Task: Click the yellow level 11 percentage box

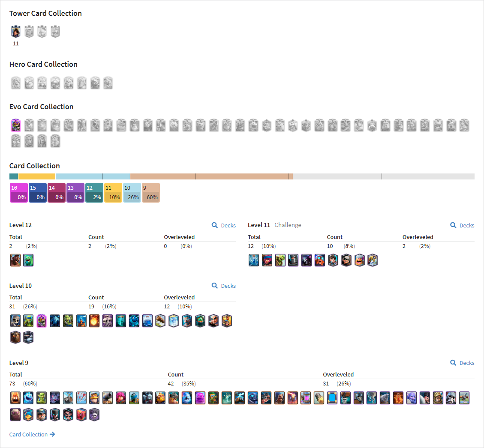Action: (113, 193)
